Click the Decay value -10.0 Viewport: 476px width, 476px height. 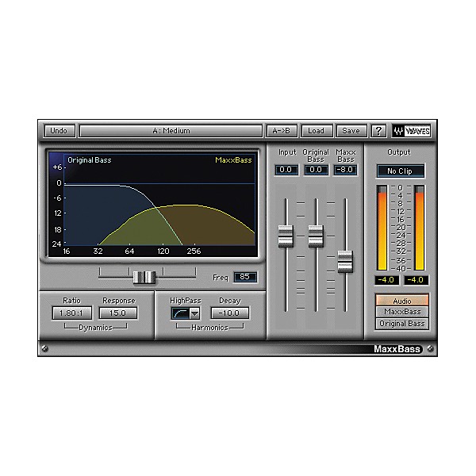(x=230, y=313)
